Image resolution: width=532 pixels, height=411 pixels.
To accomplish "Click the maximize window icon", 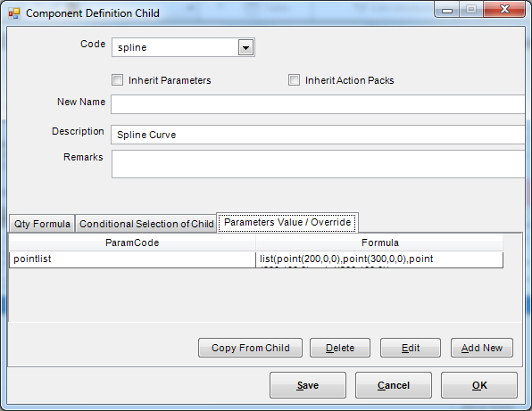I will point(471,10).
